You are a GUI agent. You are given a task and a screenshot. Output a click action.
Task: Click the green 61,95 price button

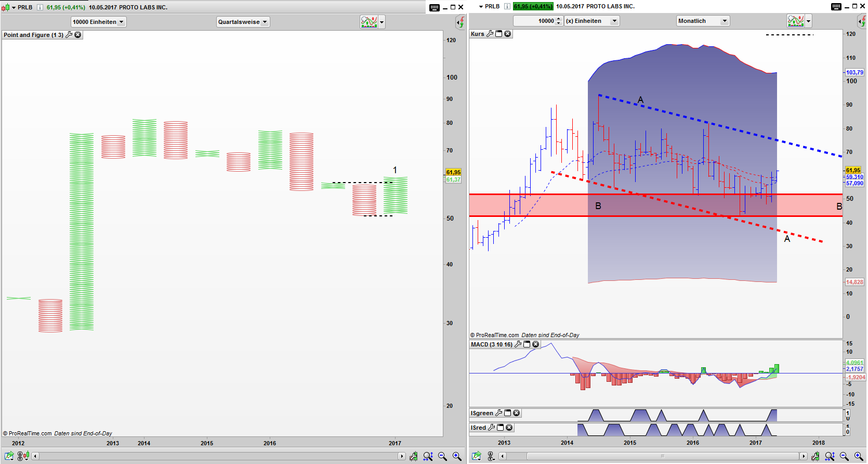tap(533, 7)
